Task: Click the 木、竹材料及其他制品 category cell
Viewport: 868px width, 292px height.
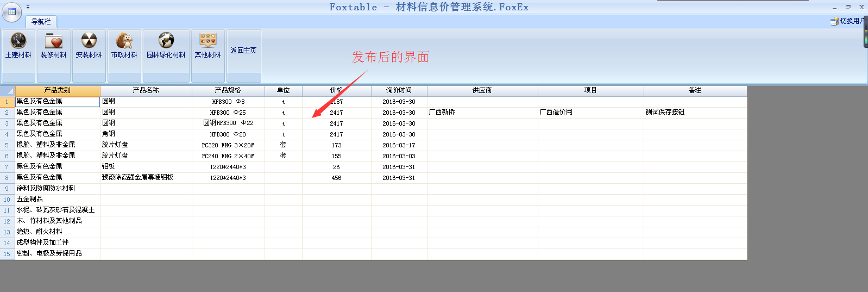Action: (x=58, y=221)
